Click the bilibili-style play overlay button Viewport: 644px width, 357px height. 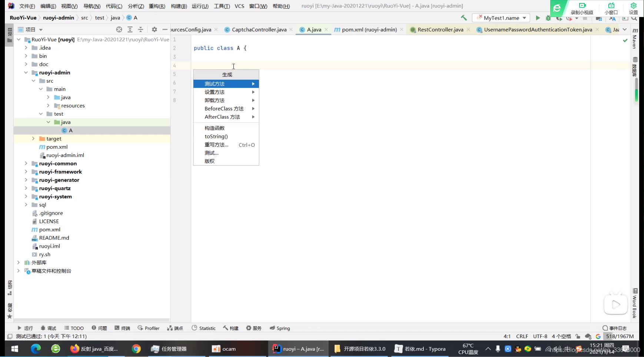616,304
